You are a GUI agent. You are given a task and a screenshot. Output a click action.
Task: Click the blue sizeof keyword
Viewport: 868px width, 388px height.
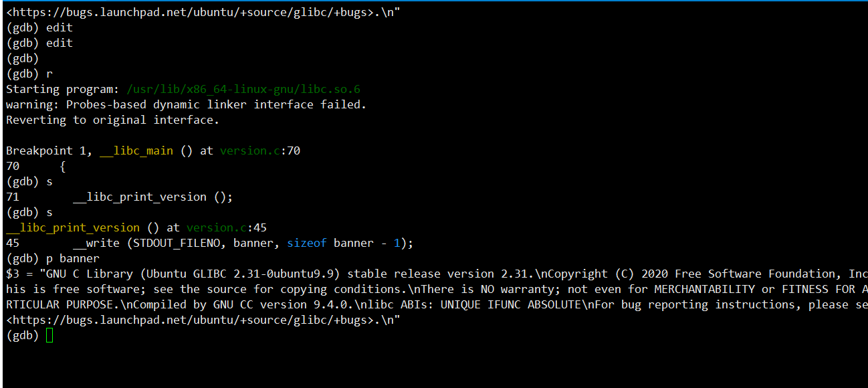pos(307,243)
